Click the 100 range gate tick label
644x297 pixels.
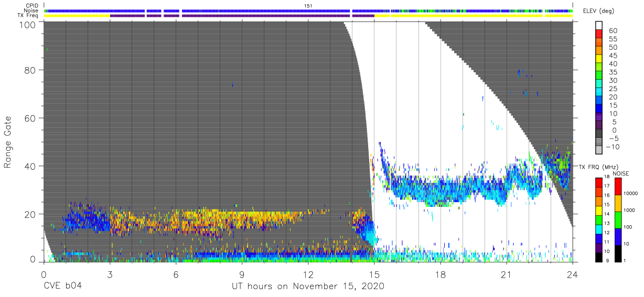pos(27,24)
